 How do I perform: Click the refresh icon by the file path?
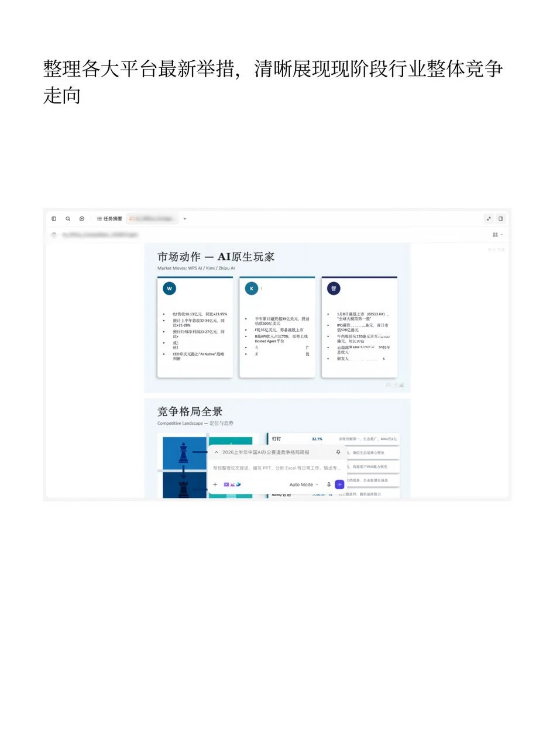pyautogui.click(x=54, y=235)
